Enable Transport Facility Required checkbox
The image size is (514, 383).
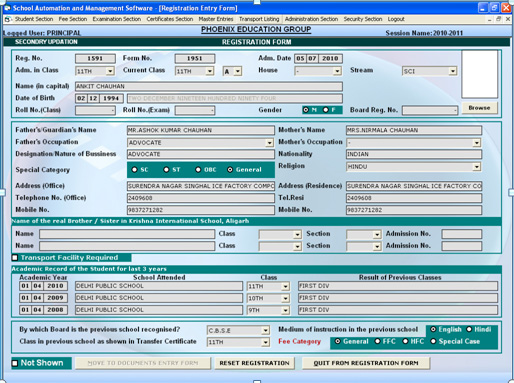15,258
